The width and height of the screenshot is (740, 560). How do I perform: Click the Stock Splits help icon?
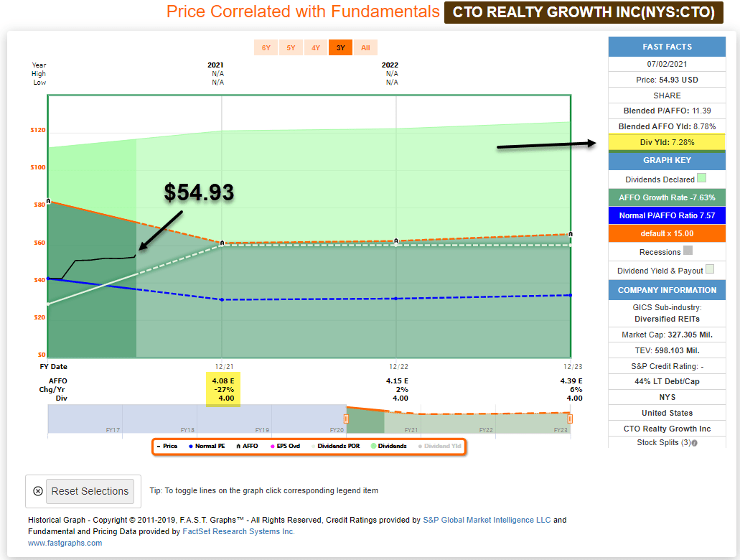(x=694, y=443)
